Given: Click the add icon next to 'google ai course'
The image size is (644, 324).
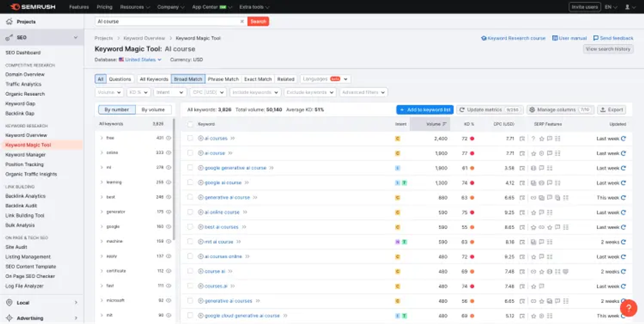Looking at the screenshot, I should coord(200,183).
